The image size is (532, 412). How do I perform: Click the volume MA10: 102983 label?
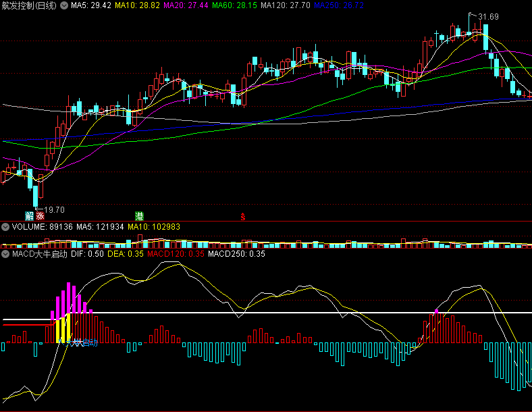pos(154,227)
